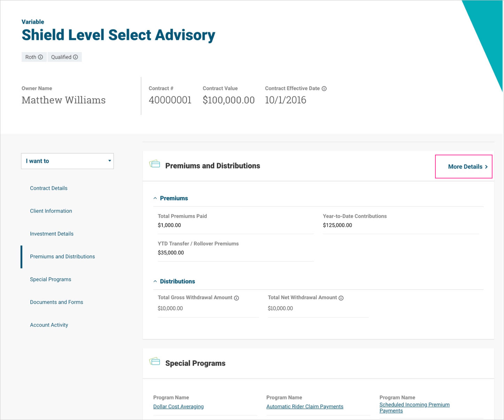Collapse the Premiums section
The width and height of the screenshot is (504, 420).
click(155, 199)
